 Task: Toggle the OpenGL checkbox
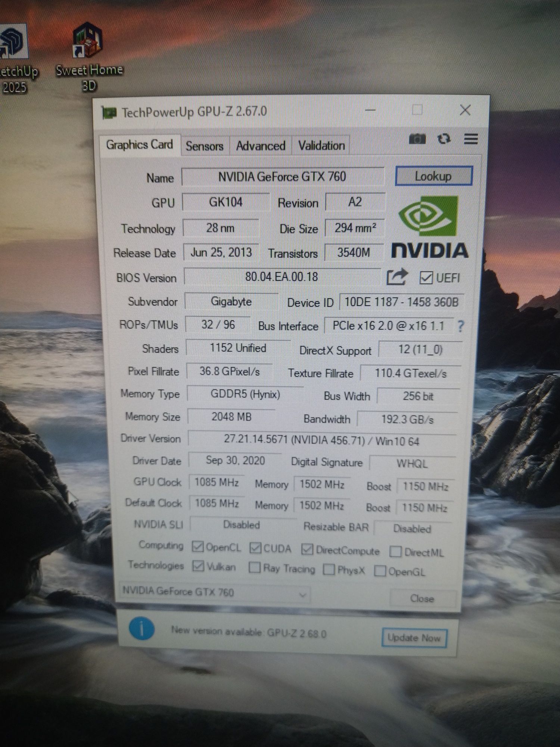(380, 571)
